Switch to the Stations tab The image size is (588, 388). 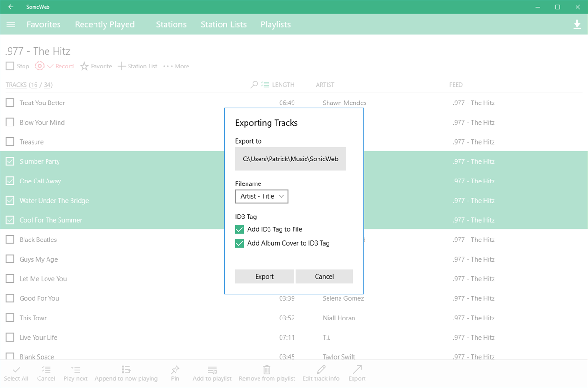click(171, 24)
